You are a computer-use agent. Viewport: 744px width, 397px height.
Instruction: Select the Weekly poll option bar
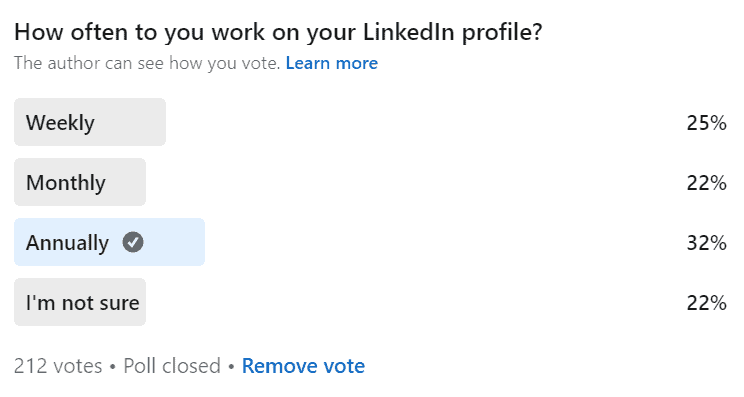(x=90, y=122)
